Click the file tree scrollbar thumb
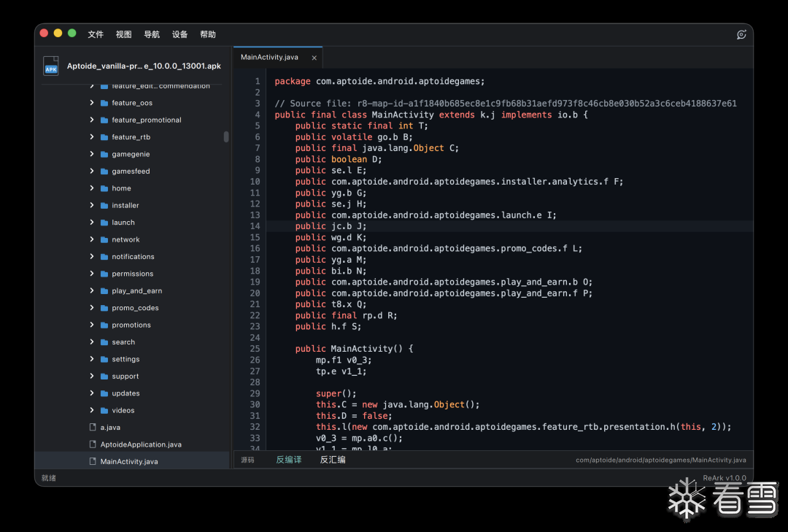The width and height of the screenshot is (788, 532). (226, 136)
